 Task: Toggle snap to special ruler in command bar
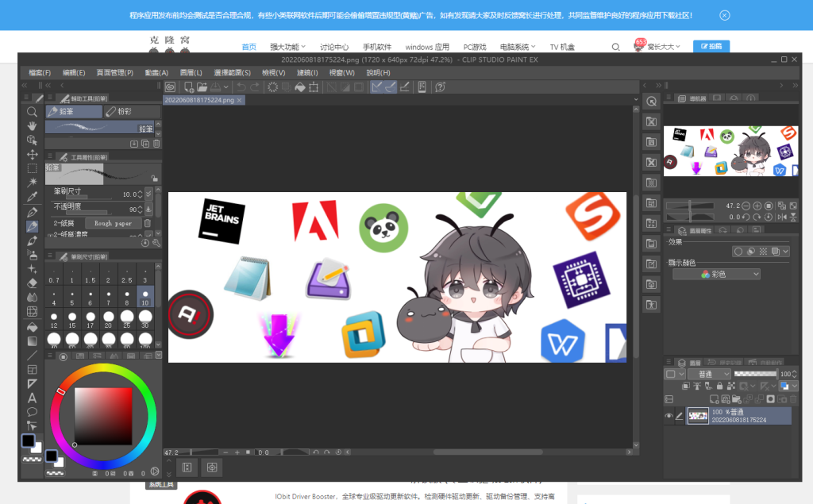point(390,87)
